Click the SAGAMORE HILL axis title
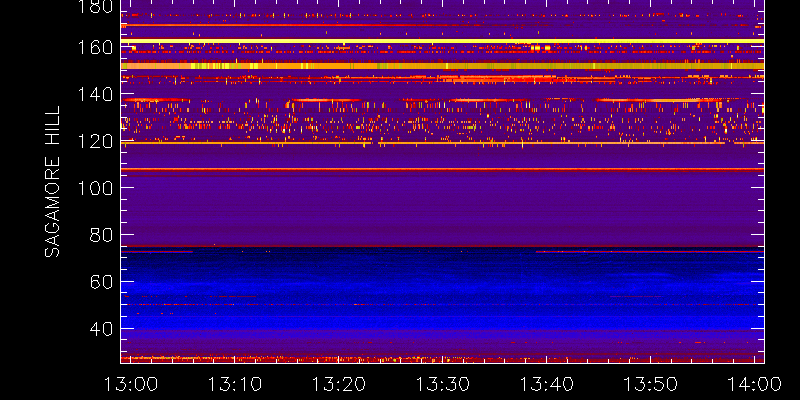800x400 pixels. [x=53, y=182]
